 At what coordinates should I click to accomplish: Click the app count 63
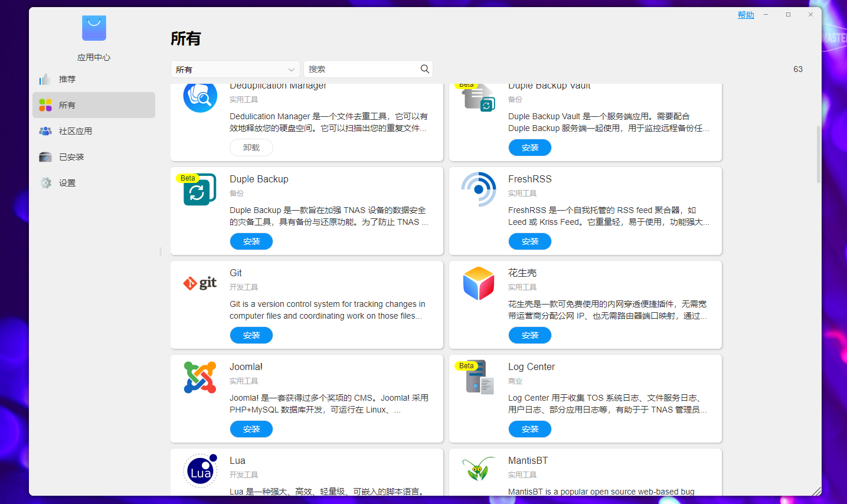coord(798,69)
